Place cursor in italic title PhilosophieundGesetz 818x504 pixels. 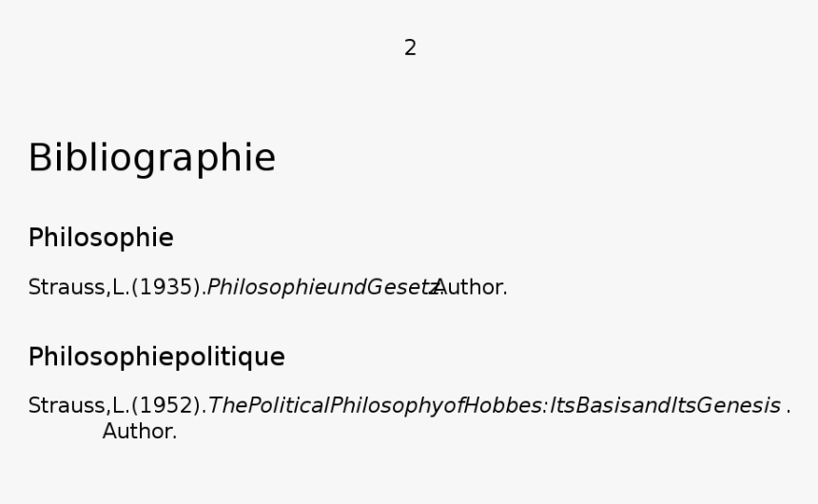coord(324,287)
